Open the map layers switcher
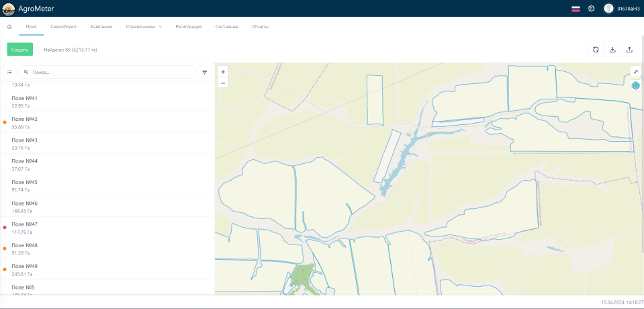The height and width of the screenshot is (309, 644). click(635, 85)
